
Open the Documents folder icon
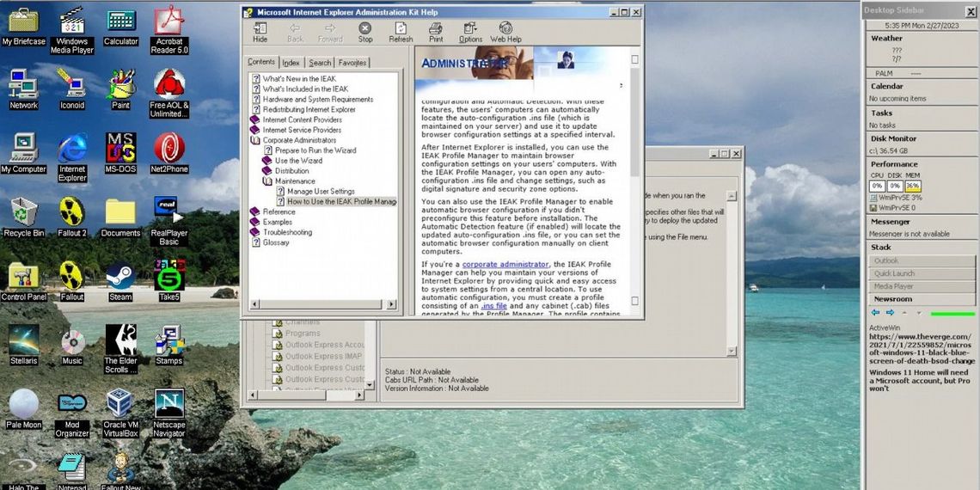(120, 217)
